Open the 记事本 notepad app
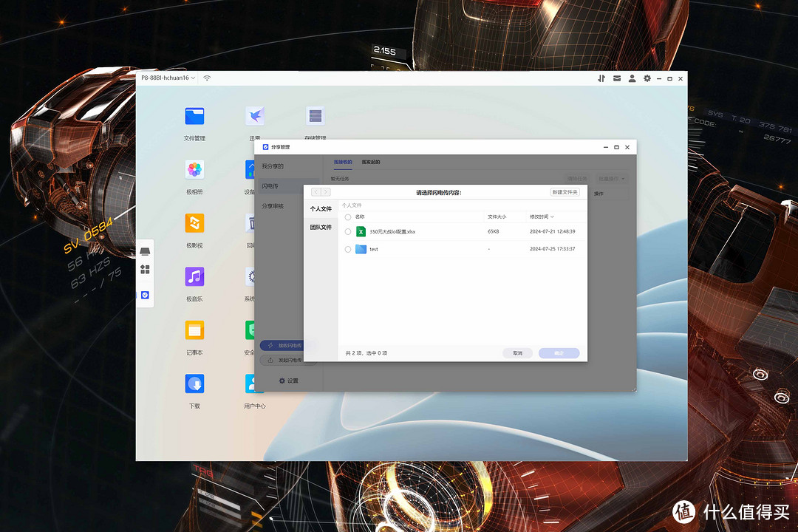This screenshot has height=532, width=798. (x=194, y=330)
